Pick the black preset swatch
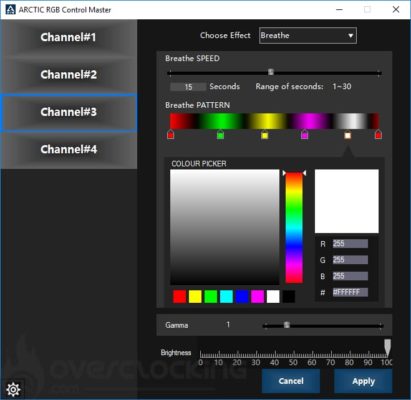 pos(289,297)
